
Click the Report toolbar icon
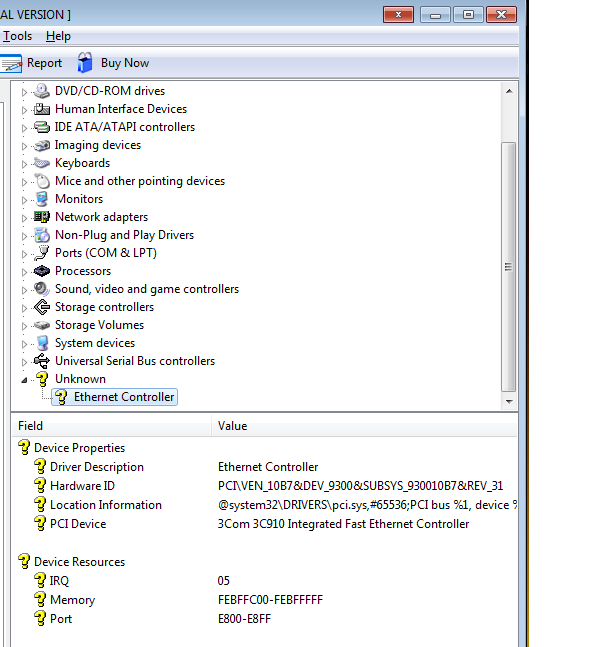[x=11, y=63]
